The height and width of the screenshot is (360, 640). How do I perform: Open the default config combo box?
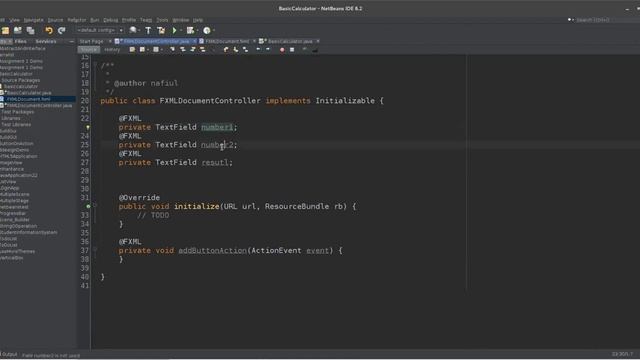[100, 30]
